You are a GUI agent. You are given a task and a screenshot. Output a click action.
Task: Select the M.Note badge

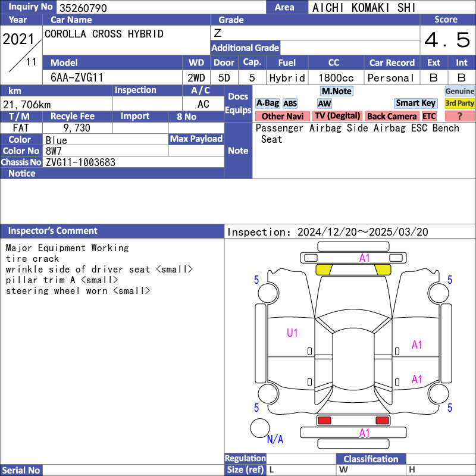336,91
